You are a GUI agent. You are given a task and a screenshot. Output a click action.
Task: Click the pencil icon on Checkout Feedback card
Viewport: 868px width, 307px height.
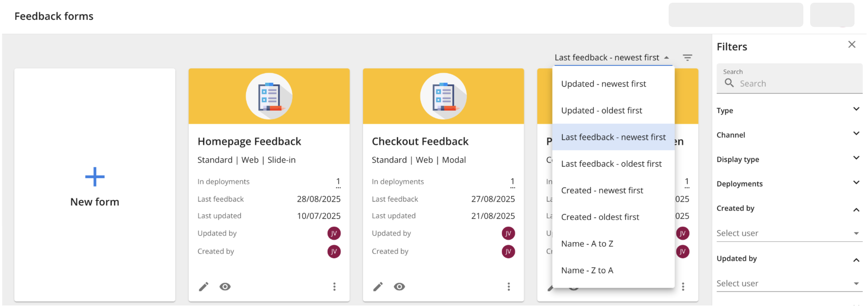pos(377,287)
